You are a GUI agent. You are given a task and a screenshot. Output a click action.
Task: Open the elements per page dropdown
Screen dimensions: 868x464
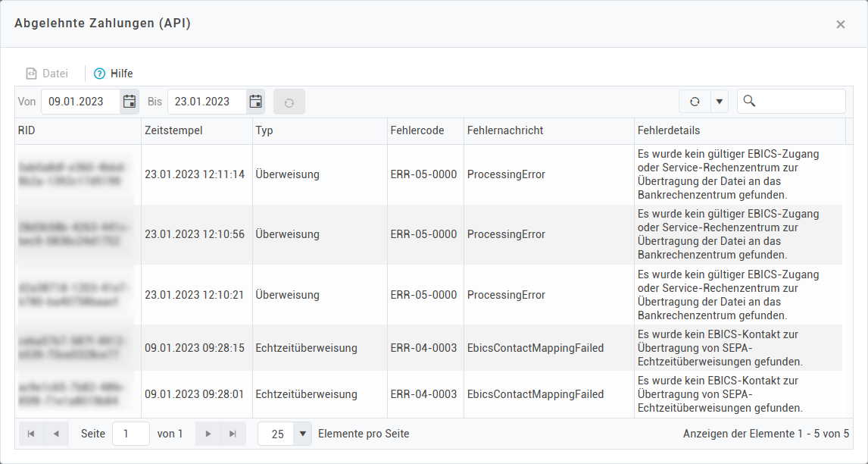coord(302,434)
